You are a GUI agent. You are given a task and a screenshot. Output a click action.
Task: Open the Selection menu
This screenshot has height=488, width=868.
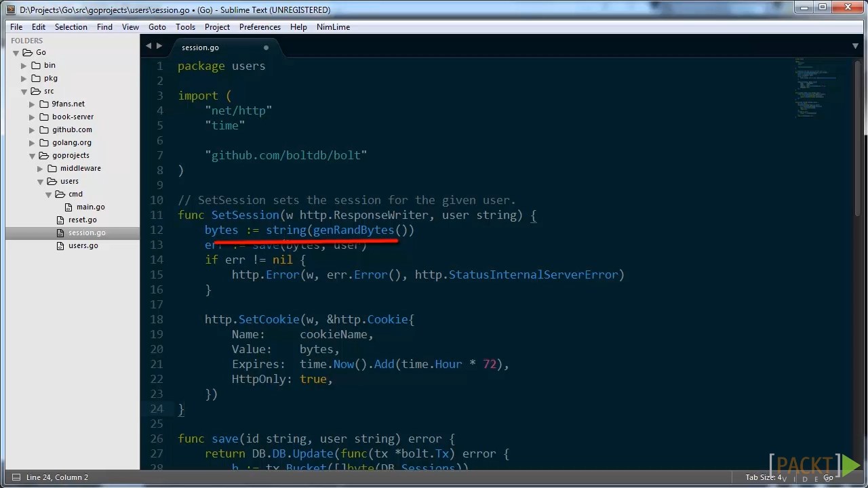coord(71,27)
